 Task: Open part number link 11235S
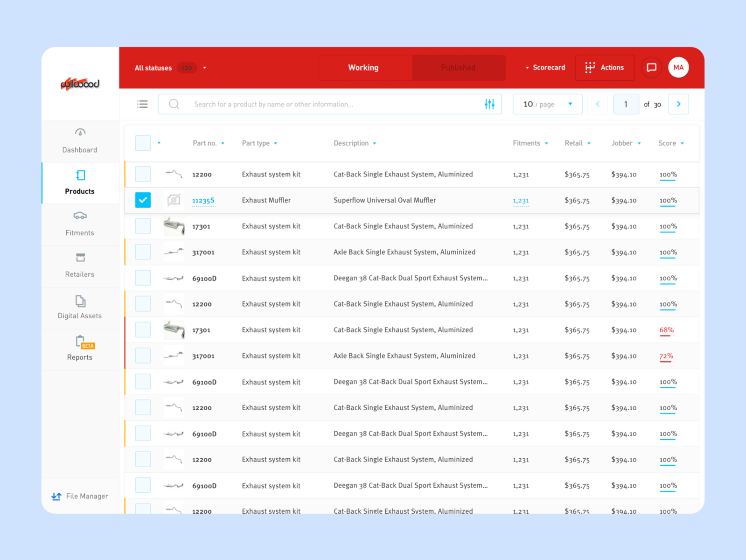pyautogui.click(x=203, y=201)
